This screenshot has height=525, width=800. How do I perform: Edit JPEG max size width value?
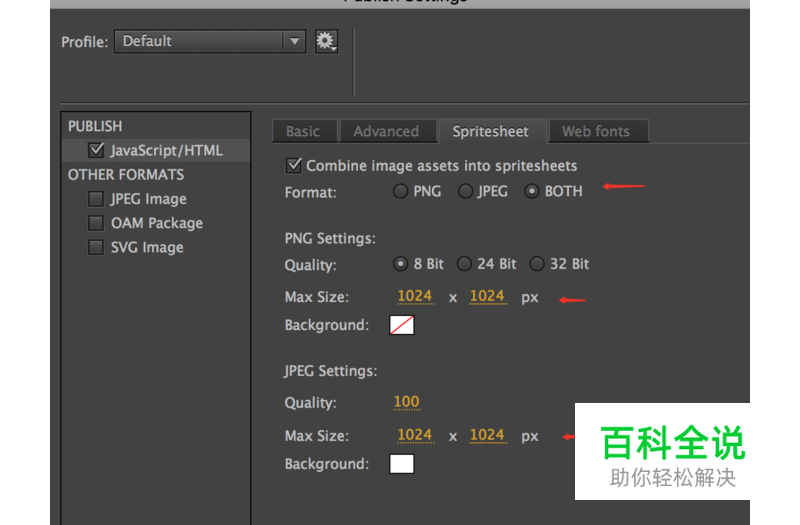(415, 435)
